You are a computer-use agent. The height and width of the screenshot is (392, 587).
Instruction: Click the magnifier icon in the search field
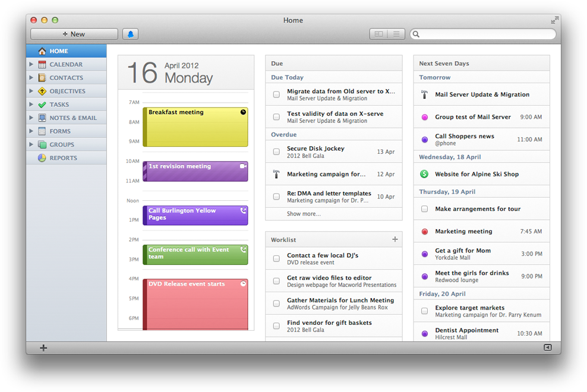(416, 34)
